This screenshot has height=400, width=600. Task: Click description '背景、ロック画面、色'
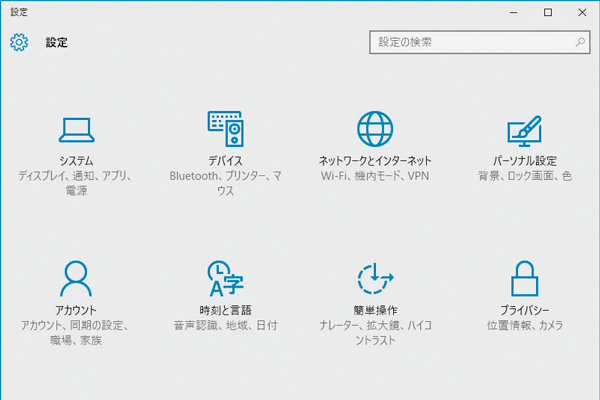tap(525, 176)
